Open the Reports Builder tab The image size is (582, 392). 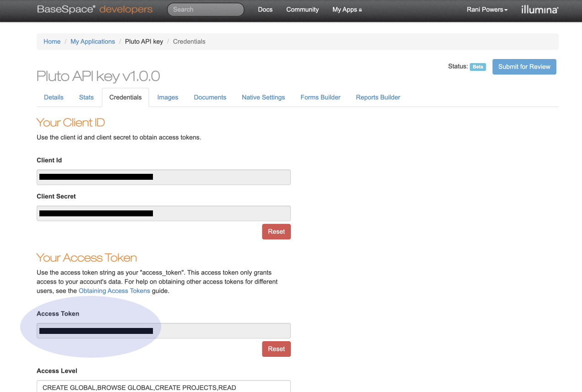click(378, 97)
